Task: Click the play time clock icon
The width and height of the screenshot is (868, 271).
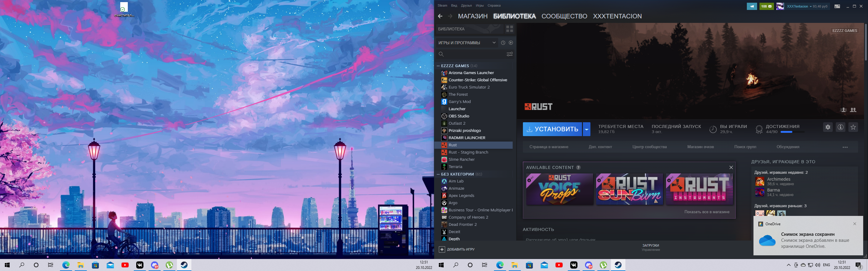Action: (x=713, y=129)
